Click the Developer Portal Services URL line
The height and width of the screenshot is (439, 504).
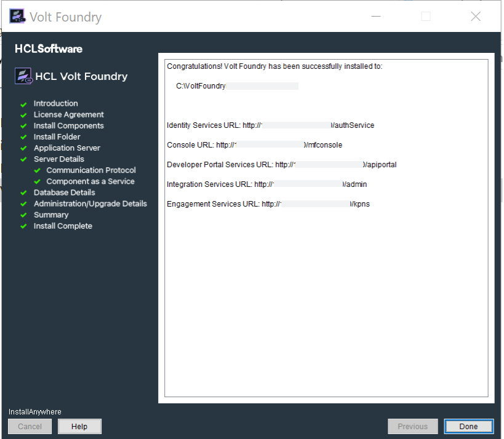(282, 164)
